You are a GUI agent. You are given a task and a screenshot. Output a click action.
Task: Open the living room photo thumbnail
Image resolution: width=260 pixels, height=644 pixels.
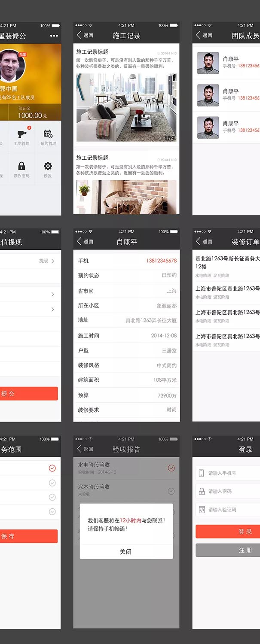pos(126,107)
